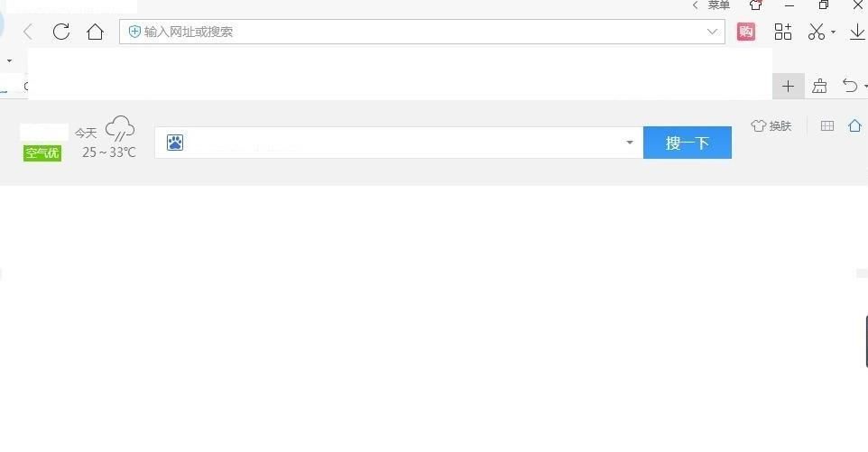Viewport: 868px width, 452px height.
Task: Restore closed tab with undo arrow
Action: 850,86
